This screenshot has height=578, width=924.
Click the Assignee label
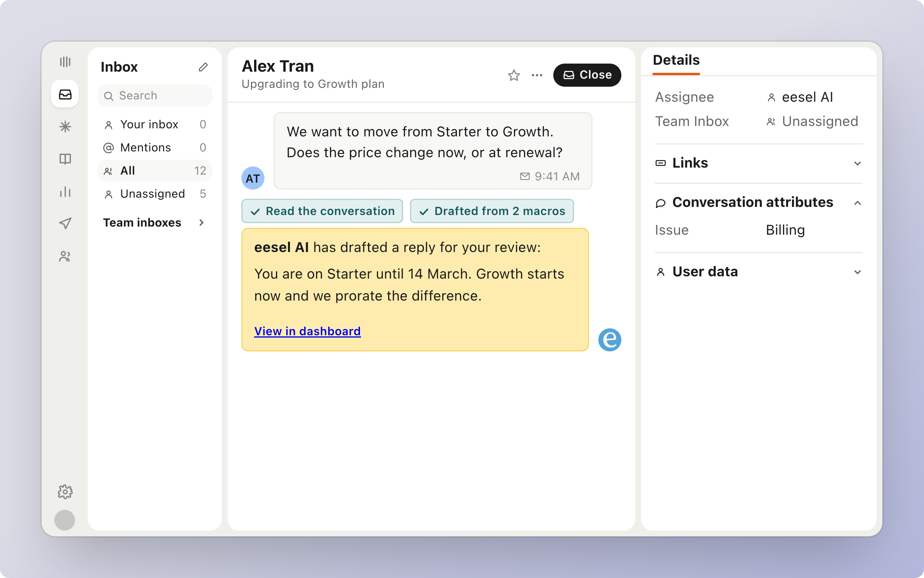(685, 97)
